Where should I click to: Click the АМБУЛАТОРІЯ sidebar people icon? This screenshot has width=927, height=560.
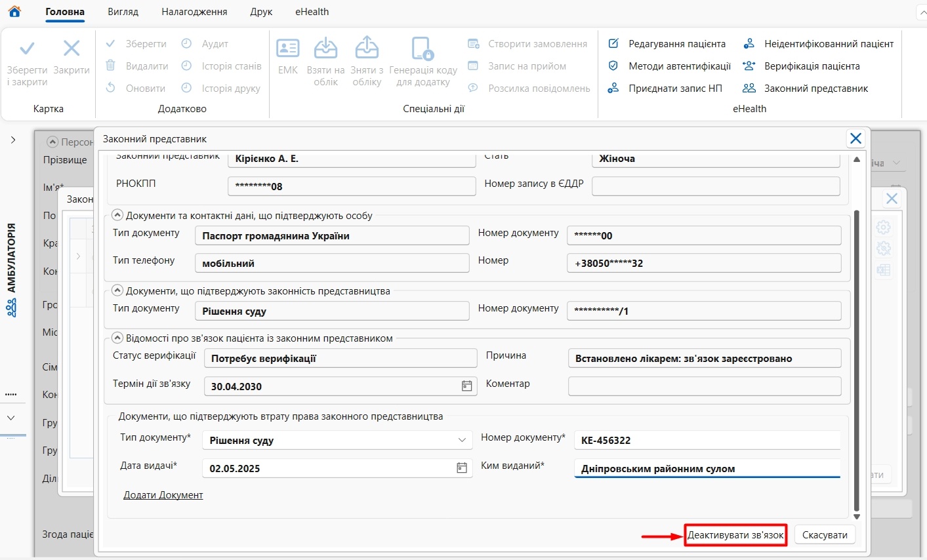click(11, 308)
